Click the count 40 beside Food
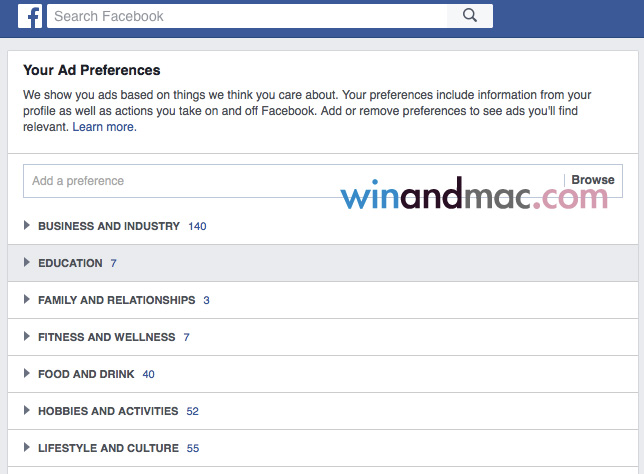This screenshot has width=644, height=474. pyautogui.click(x=148, y=374)
